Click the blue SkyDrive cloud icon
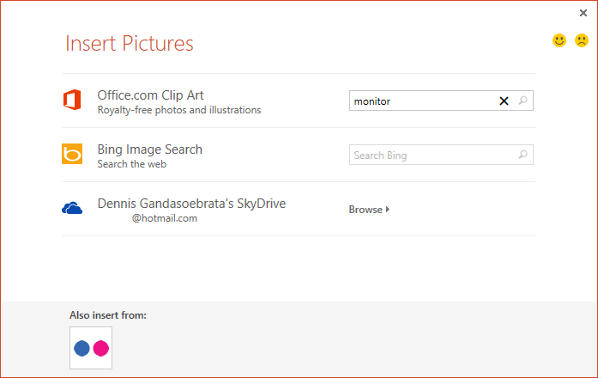The width and height of the screenshot is (598, 378). tap(72, 208)
